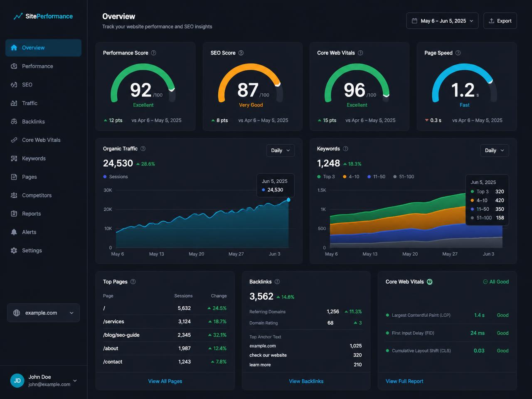Click the Jun 5 data point on traffic chart

coord(288,200)
